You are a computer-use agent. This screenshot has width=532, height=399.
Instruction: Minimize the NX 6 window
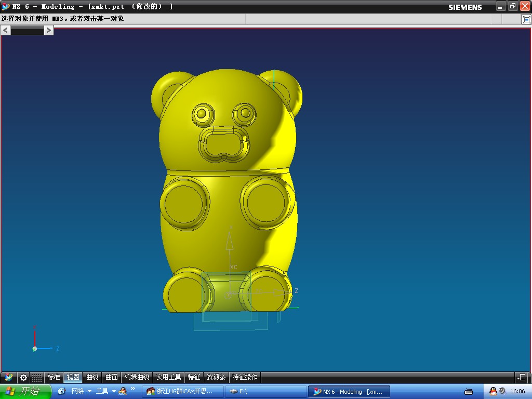coord(500,6)
